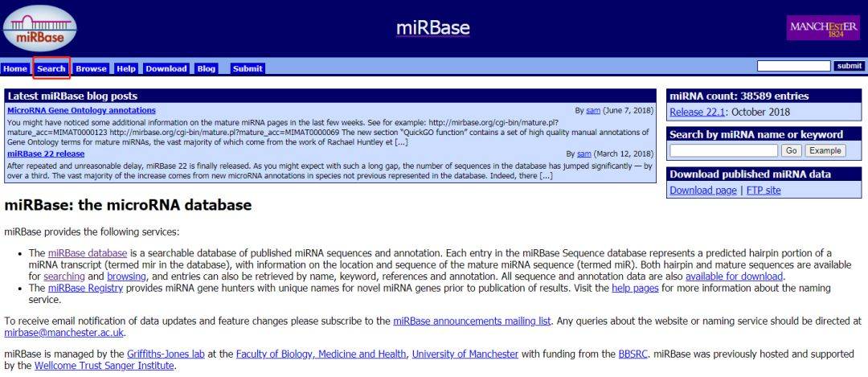This screenshot has height=377, width=868.
Task: Open the miRBase 22 release post
Action: 46,154
